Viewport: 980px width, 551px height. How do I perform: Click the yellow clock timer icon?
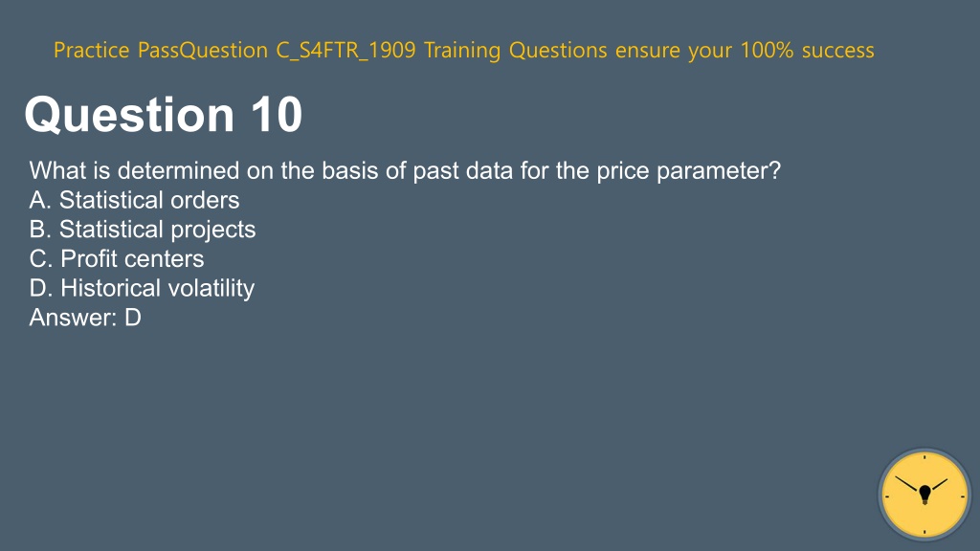coord(924,495)
